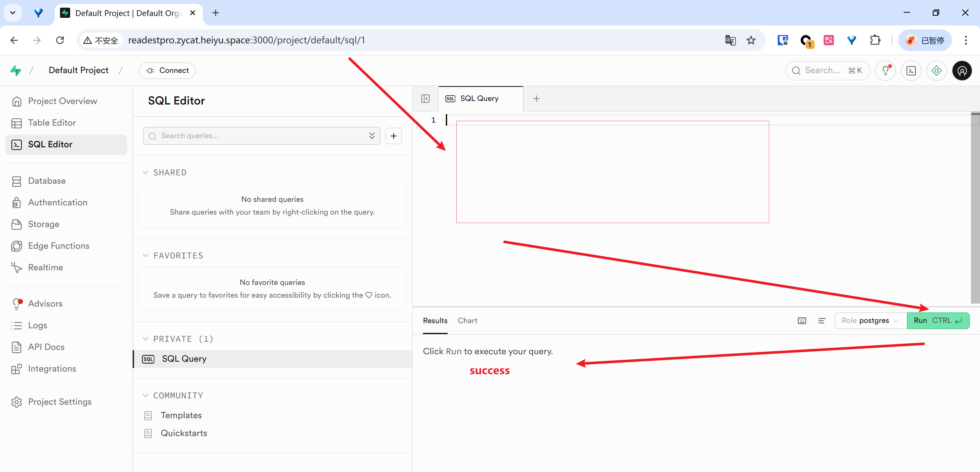Screen dimensions: 980x472
Task: Focus the Search queries input field
Action: click(x=261, y=136)
